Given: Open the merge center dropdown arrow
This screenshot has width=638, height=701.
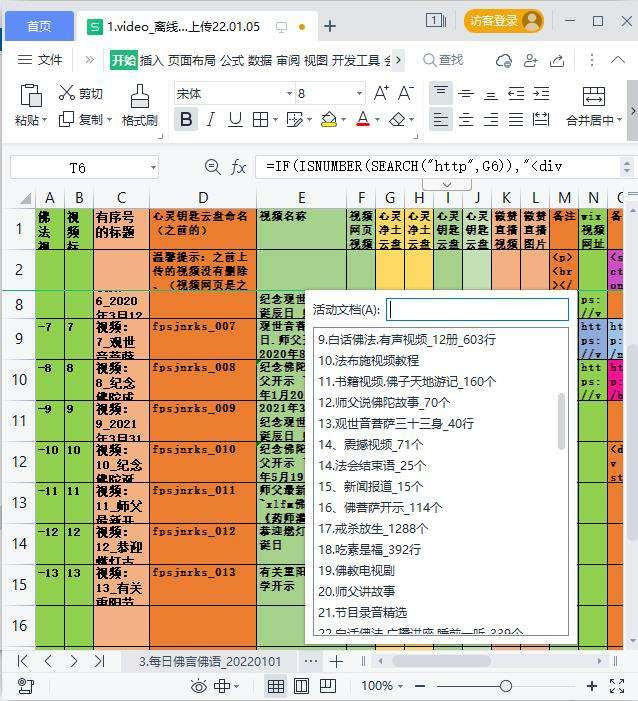Looking at the screenshot, I should click(x=619, y=120).
